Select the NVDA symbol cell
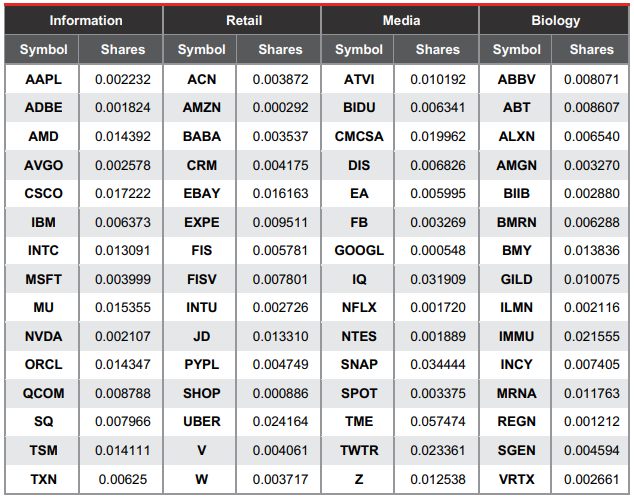634x499 pixels. [42, 336]
